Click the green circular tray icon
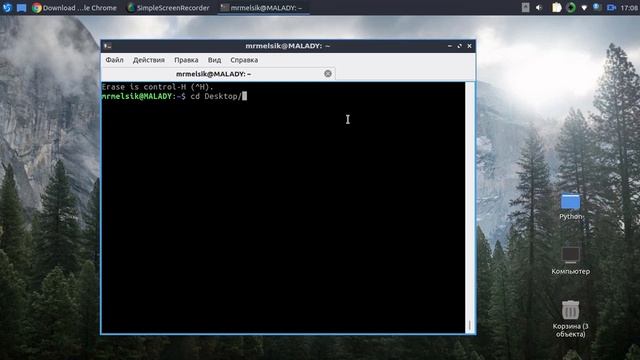This screenshot has width=640, height=360. click(571, 8)
